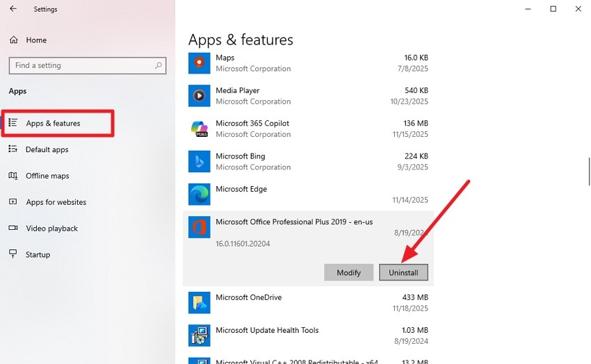Click the search magnifier icon
Screen dimensions: 591x364
tap(159, 65)
